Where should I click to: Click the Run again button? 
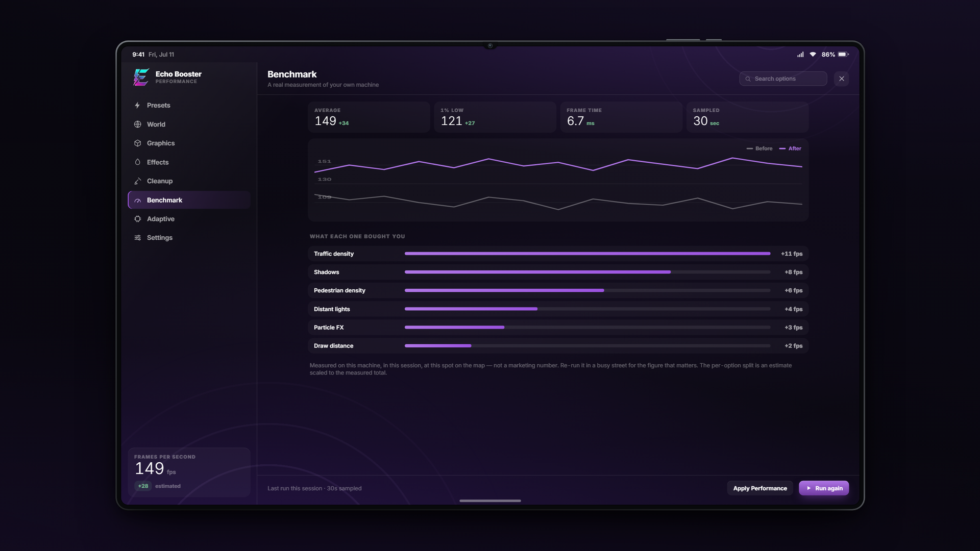(824, 488)
